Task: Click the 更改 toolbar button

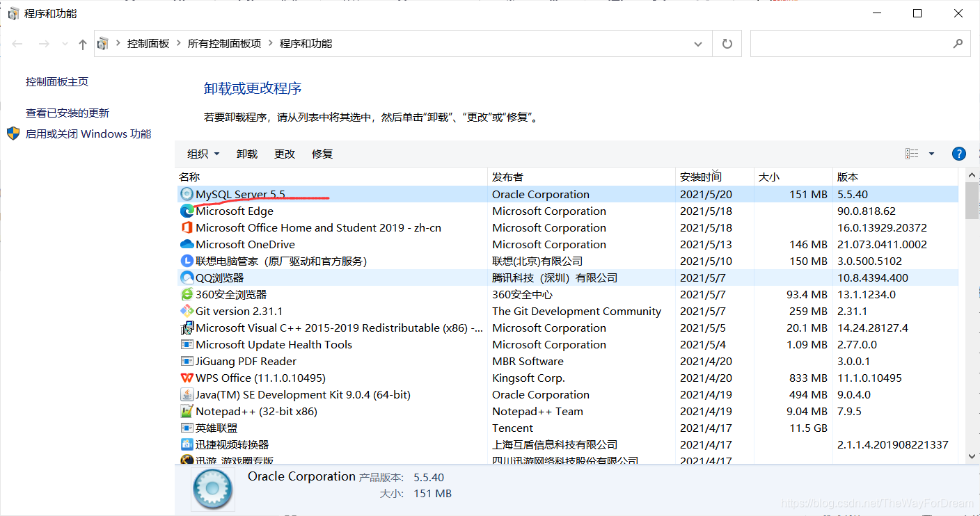Action: click(x=285, y=154)
